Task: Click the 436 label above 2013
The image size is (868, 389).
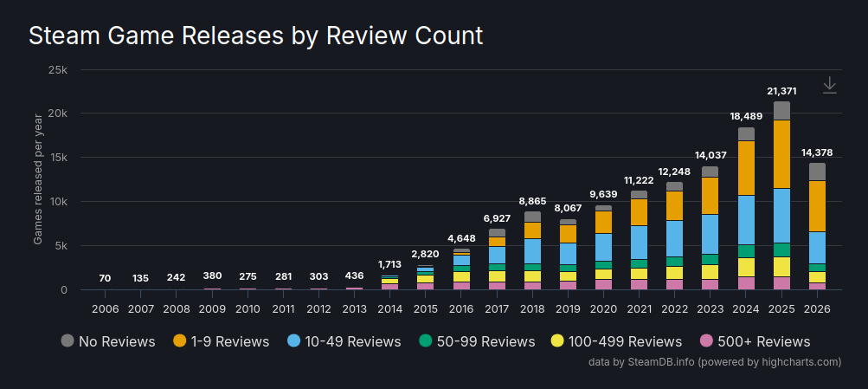Action: coord(355,276)
